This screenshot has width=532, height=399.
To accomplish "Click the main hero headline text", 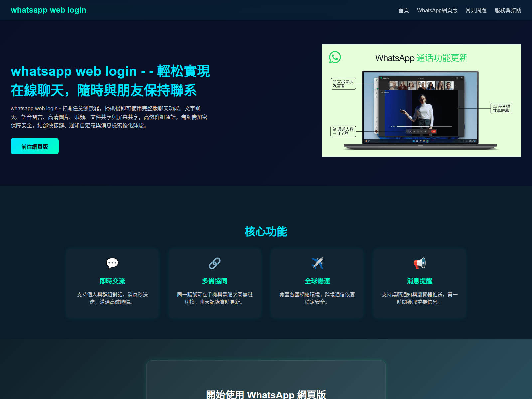I will pyautogui.click(x=110, y=81).
